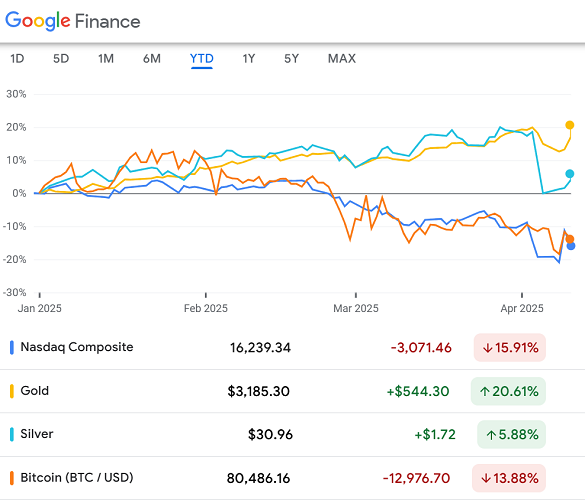Click the -30% y-axis label
Viewport: 585px width, 503px height.
point(15,292)
